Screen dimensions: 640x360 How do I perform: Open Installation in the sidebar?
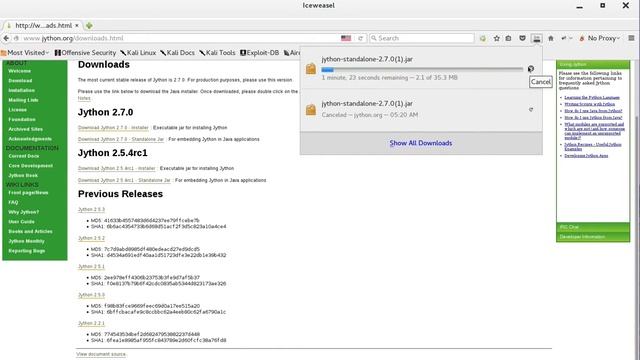point(22,90)
